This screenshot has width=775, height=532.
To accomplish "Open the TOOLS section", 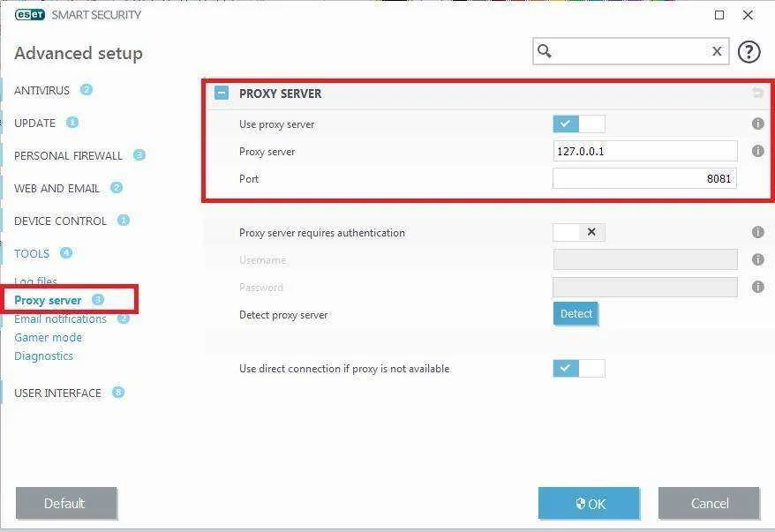I will (32, 253).
